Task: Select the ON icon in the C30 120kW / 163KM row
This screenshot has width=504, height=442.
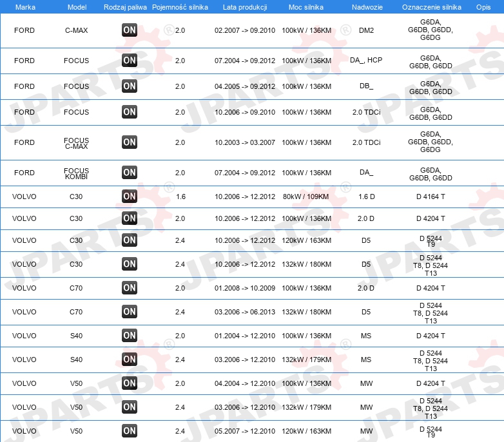Action: [x=130, y=240]
